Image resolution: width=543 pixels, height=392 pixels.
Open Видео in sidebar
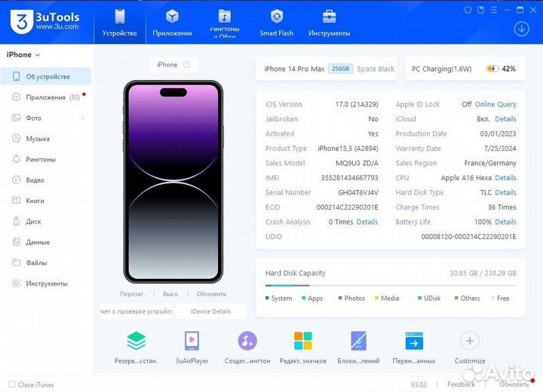click(46, 180)
